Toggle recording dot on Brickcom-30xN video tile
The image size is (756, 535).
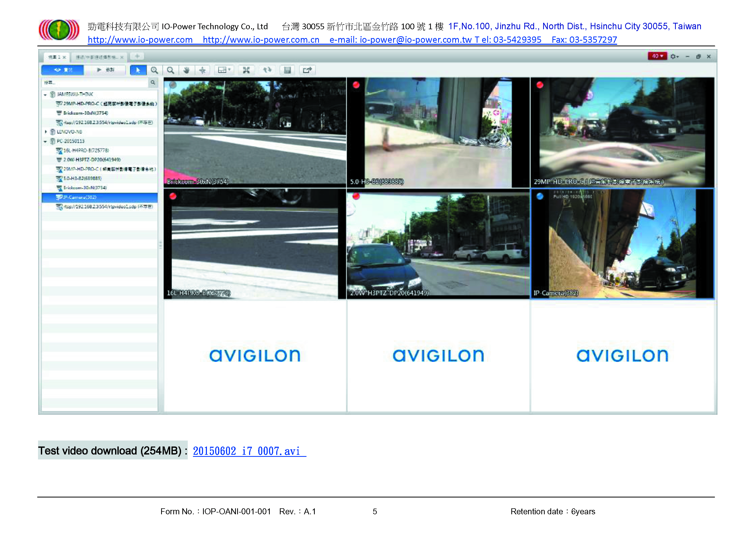tap(173, 85)
